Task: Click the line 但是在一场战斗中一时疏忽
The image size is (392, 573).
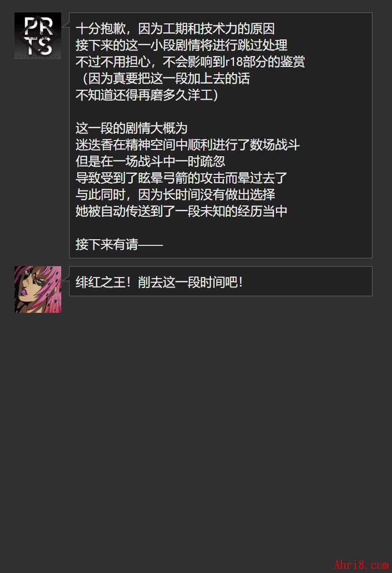Action: 150,161
